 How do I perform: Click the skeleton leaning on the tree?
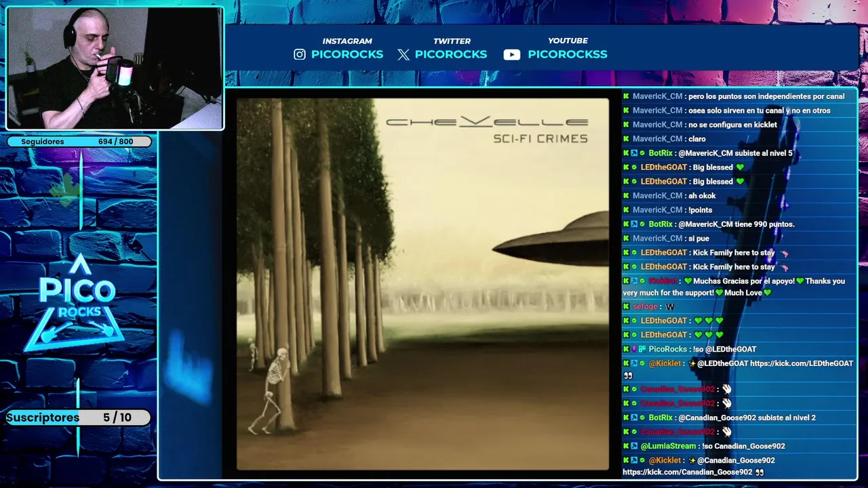pos(270,390)
